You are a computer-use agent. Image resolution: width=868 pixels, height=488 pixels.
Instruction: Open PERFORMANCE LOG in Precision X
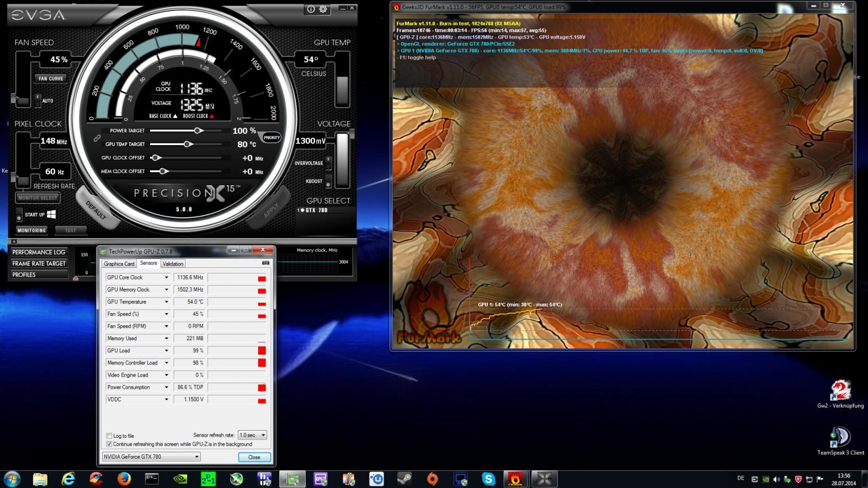(x=39, y=252)
